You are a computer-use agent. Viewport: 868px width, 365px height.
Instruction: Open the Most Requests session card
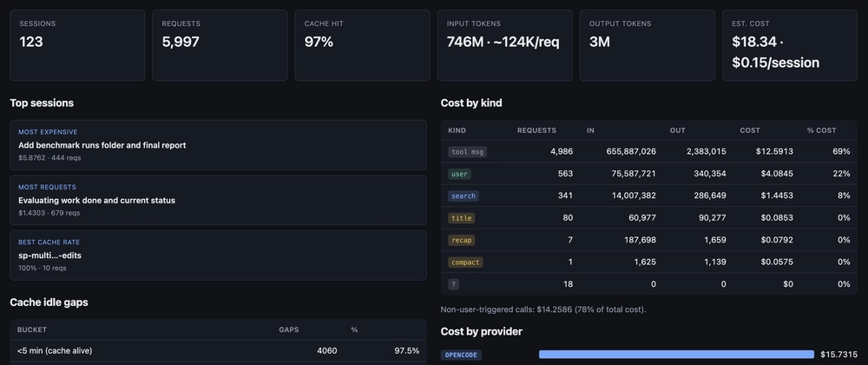click(x=218, y=200)
